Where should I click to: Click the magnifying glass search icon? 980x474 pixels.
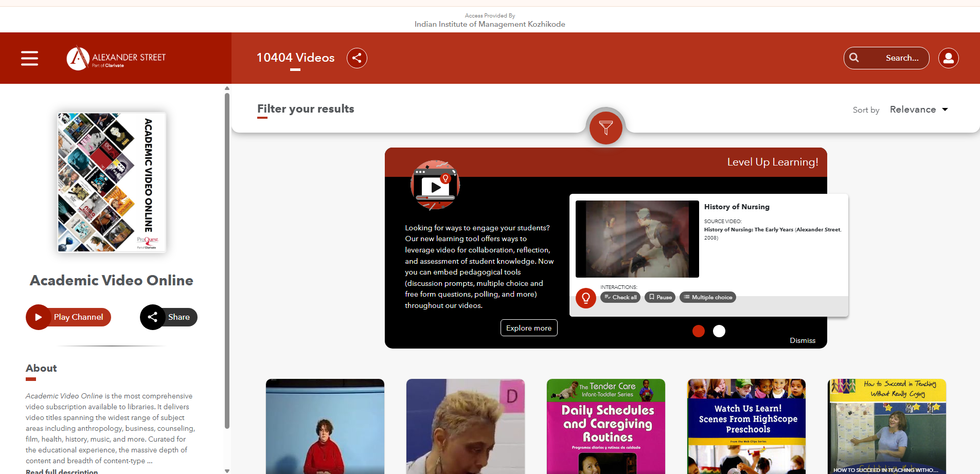854,58
